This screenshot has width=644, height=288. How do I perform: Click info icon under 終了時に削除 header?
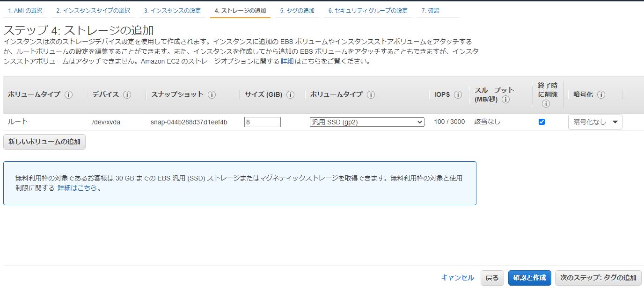[546, 104]
